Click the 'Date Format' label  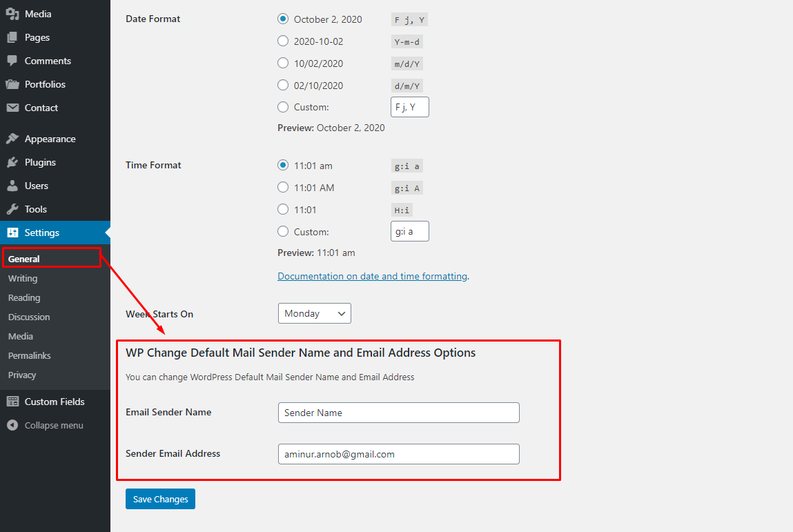[153, 19]
